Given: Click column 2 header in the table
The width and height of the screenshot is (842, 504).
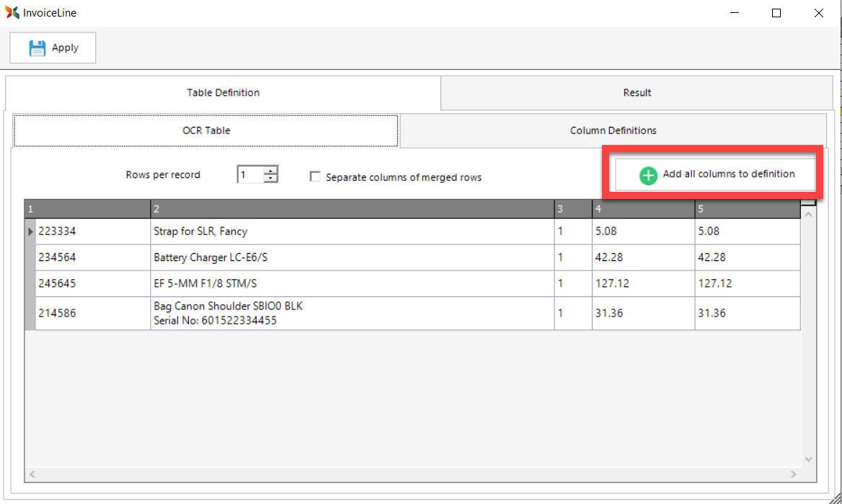Looking at the screenshot, I should pyautogui.click(x=352, y=209).
